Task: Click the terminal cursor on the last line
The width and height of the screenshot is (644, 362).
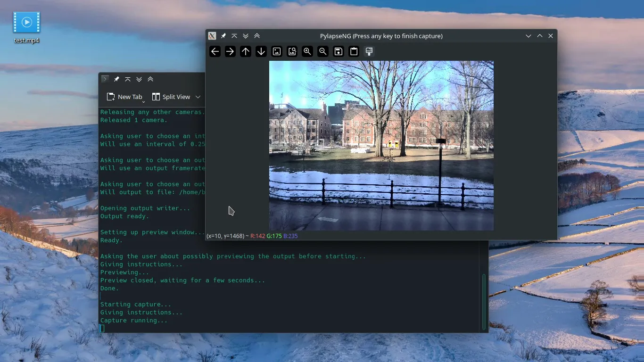Action: tap(102, 329)
